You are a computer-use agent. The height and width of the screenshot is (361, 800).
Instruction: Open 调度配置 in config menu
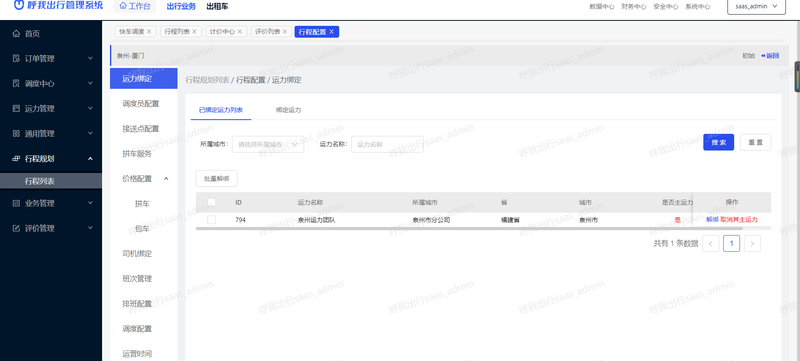pos(137,329)
